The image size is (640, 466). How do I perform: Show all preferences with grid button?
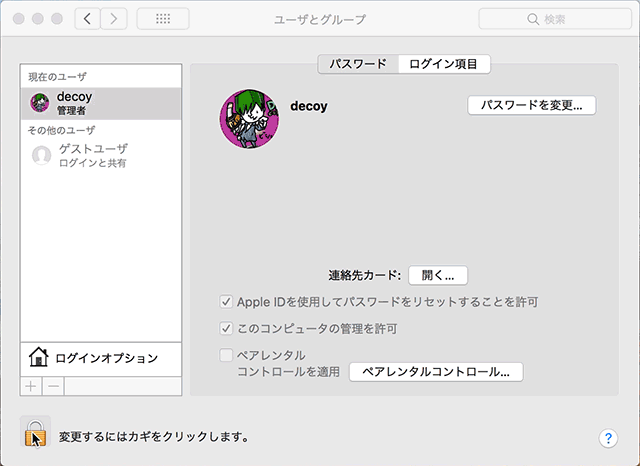[x=163, y=19]
